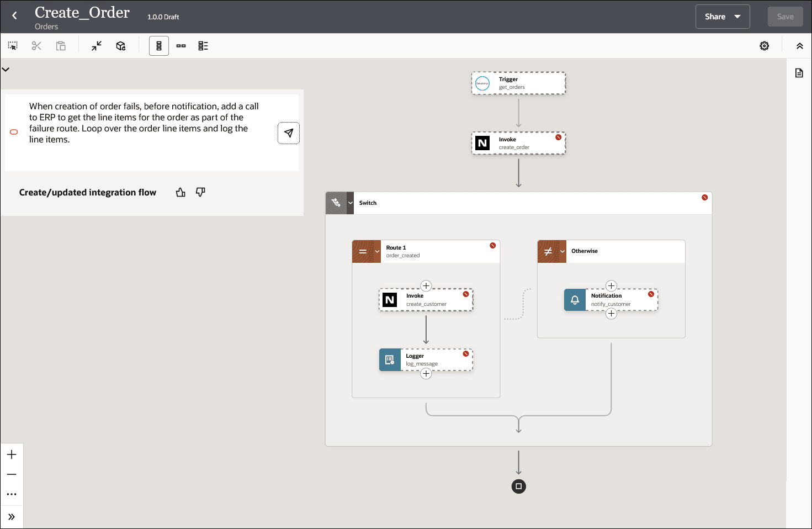The height and width of the screenshot is (529, 812).
Task: Toggle the vertical layout view
Action: point(159,45)
